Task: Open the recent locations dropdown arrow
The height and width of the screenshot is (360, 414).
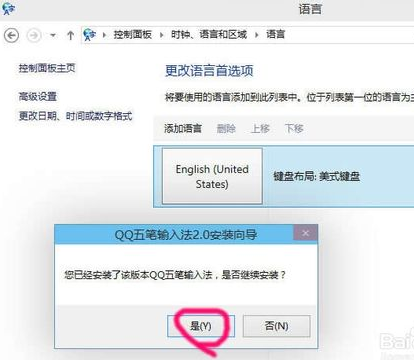Action: point(53,35)
